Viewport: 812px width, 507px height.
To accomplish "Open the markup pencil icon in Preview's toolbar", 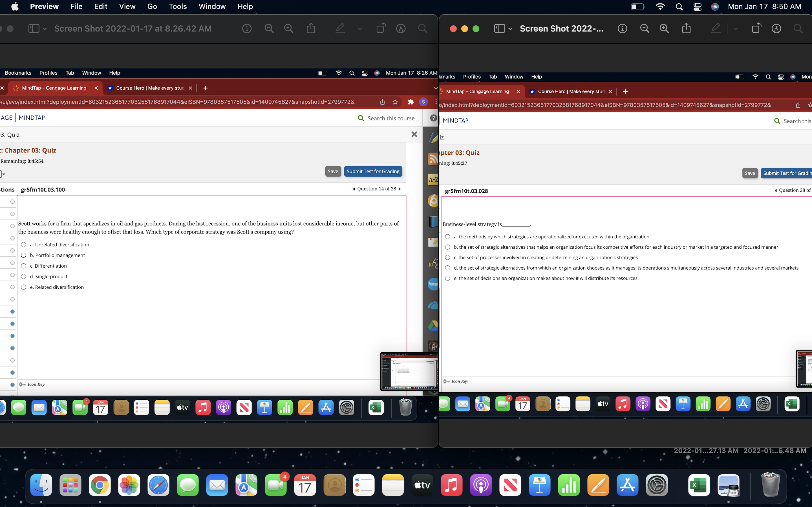I will click(340, 28).
